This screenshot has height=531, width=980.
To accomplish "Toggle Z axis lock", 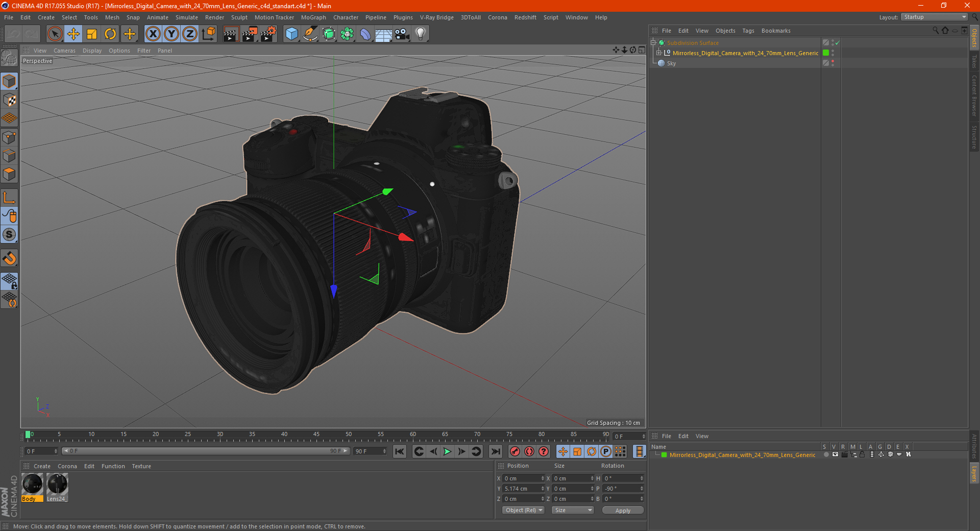I will pos(190,34).
